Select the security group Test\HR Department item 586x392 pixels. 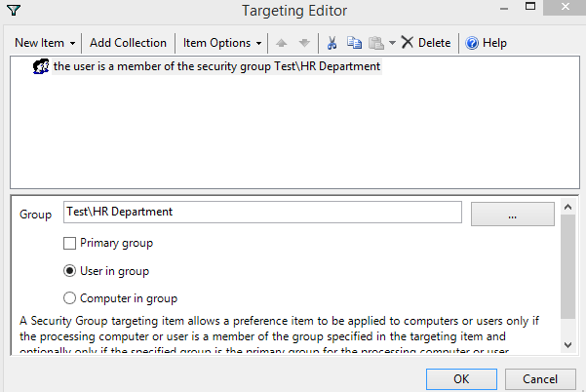(x=216, y=66)
